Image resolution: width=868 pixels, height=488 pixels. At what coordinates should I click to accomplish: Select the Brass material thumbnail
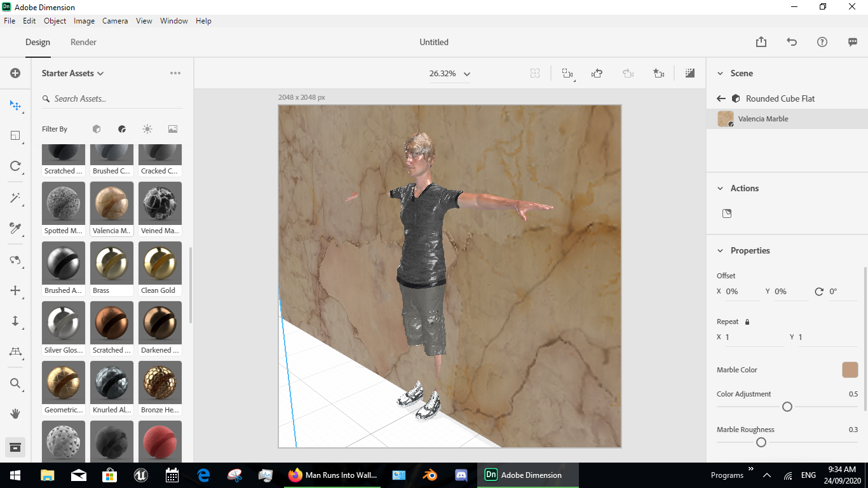pos(111,262)
